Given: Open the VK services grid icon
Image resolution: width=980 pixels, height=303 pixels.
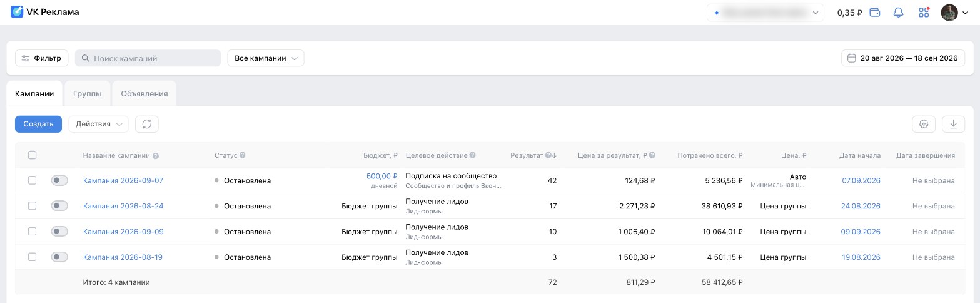Looking at the screenshot, I should coord(924,13).
